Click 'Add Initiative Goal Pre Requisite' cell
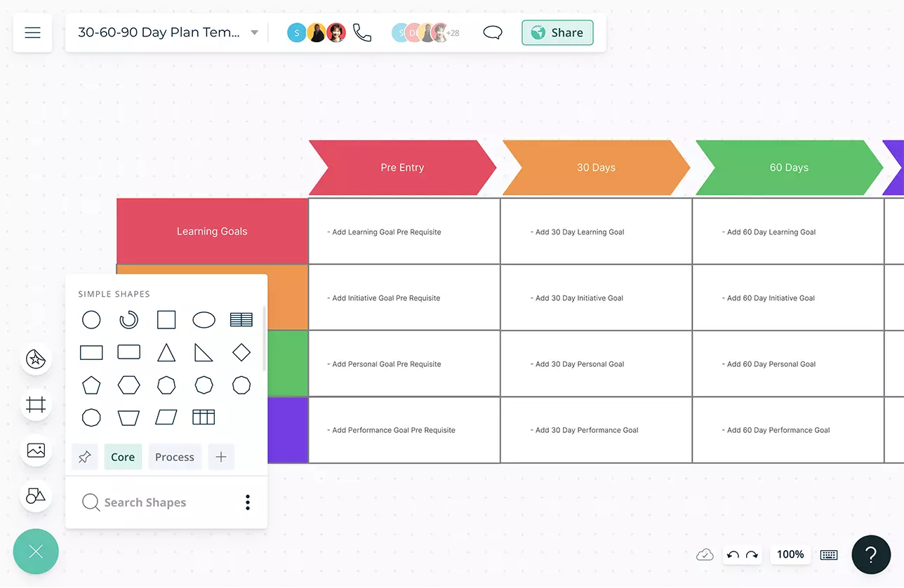The height and width of the screenshot is (588, 904). point(404,298)
